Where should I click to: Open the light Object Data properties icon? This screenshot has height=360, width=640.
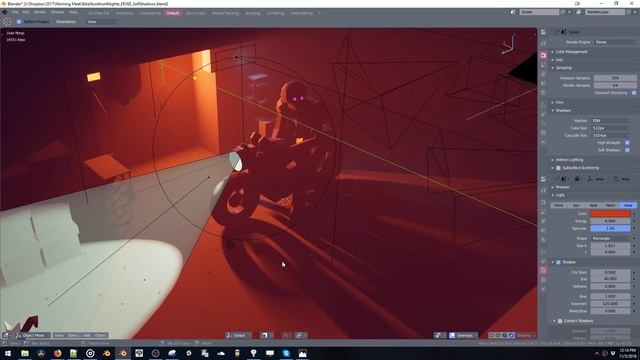pyautogui.click(x=543, y=270)
